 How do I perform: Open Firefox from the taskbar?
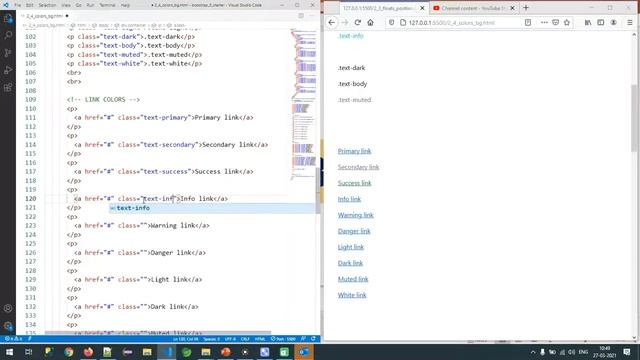88,352
